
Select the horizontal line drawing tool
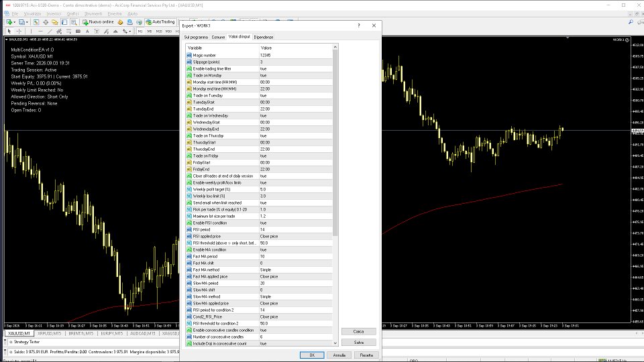click(x=40, y=32)
